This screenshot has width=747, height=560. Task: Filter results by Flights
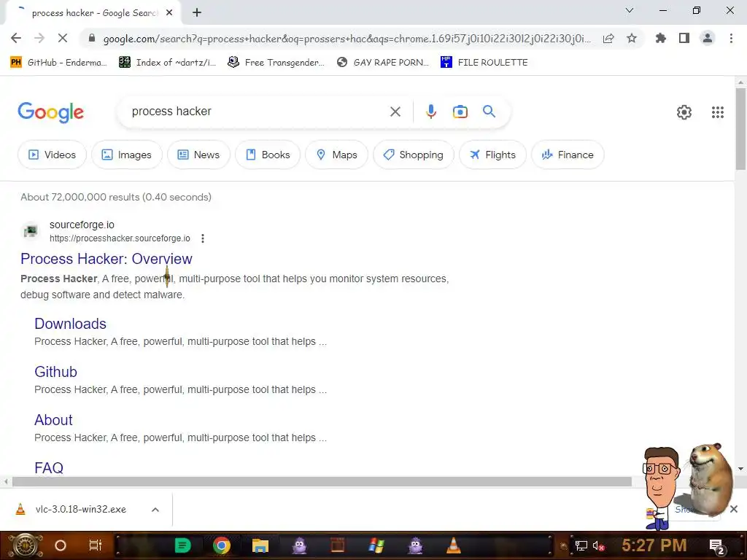[492, 155]
